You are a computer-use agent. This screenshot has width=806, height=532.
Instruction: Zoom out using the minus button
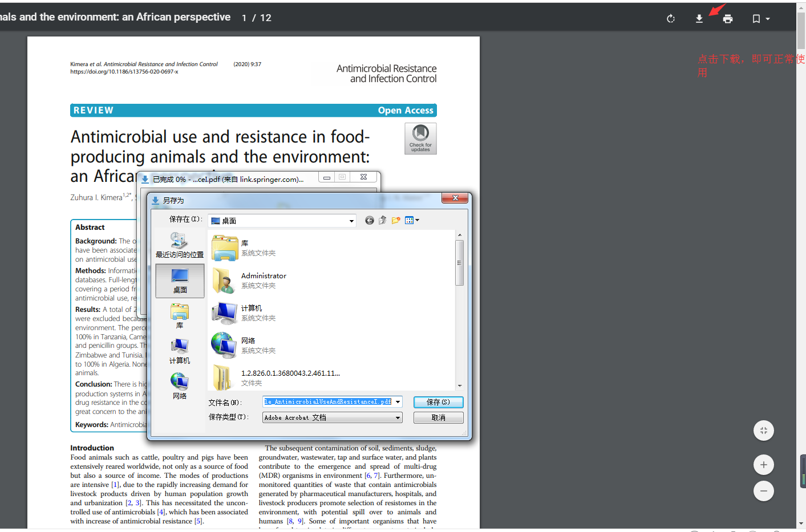763,491
